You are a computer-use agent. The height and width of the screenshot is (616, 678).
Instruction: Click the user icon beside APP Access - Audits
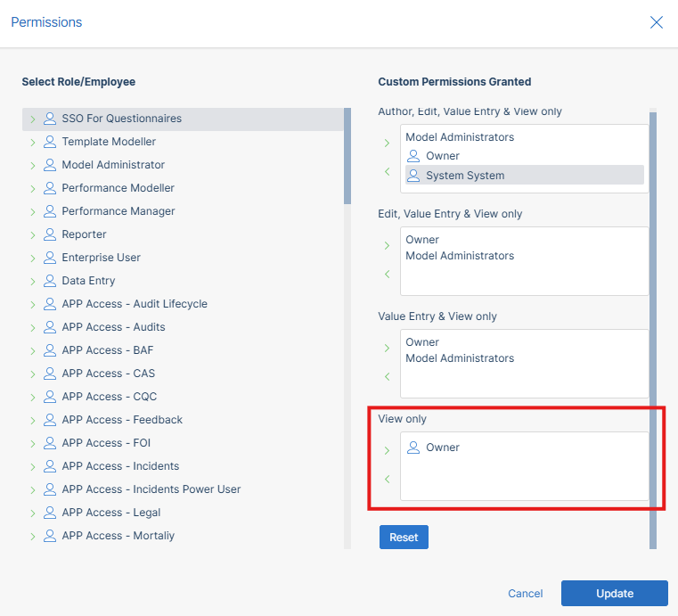pyautogui.click(x=50, y=327)
